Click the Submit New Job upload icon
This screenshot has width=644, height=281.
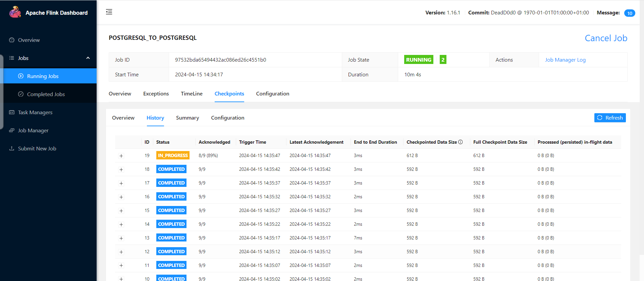[12, 148]
